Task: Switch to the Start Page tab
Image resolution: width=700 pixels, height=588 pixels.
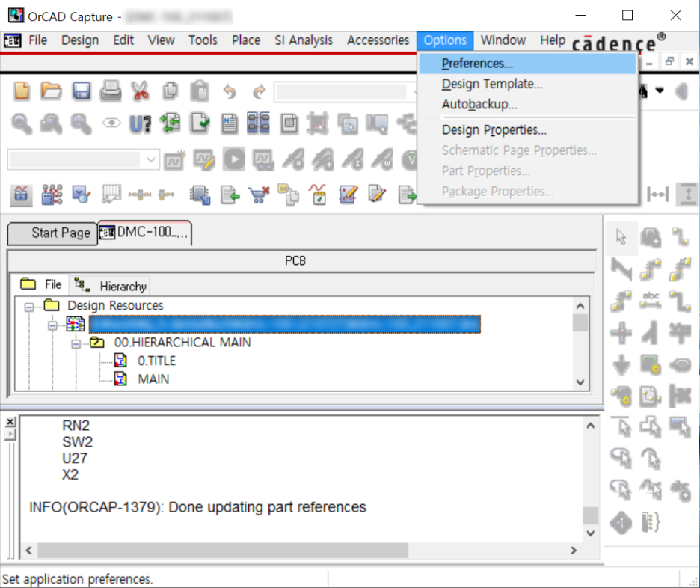Action: click(52, 233)
